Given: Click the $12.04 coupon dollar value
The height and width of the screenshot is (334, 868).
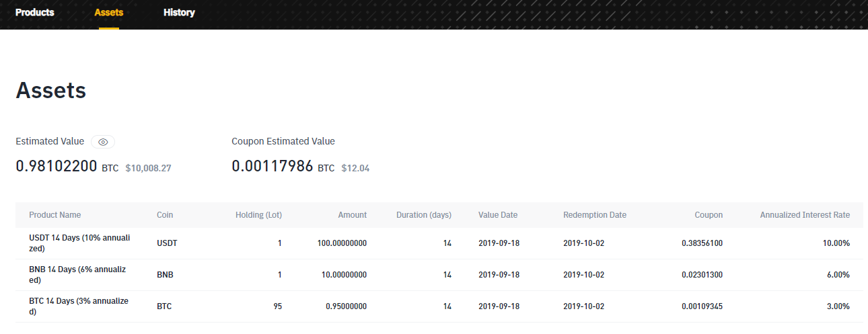Looking at the screenshot, I should pos(355,168).
